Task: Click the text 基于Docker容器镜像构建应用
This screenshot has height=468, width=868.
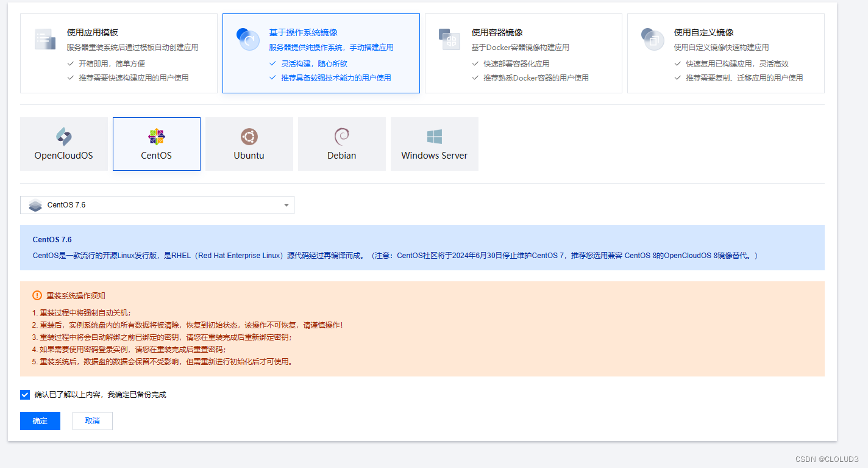Action: click(520, 47)
